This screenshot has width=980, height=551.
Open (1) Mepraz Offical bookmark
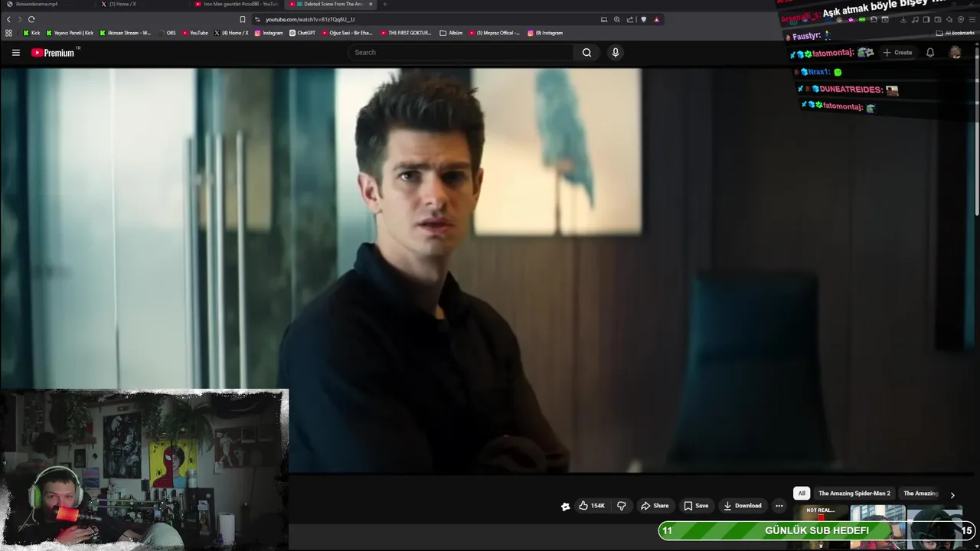[x=494, y=33]
